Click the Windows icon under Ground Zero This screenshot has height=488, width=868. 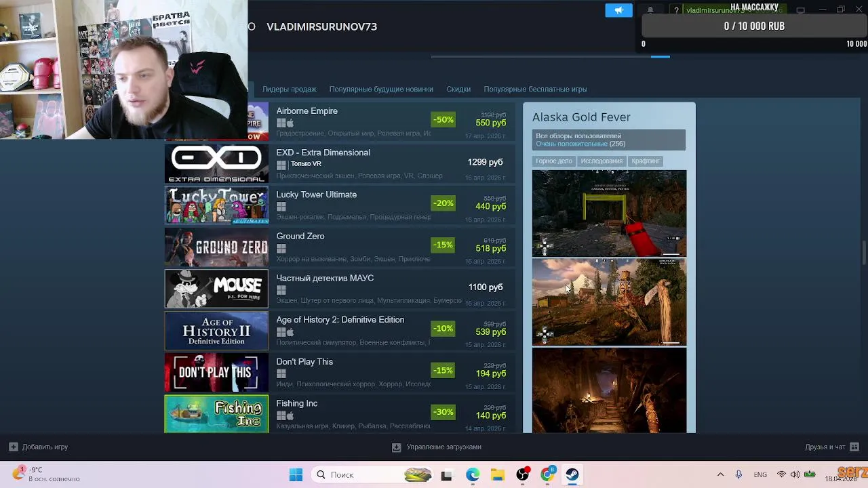point(281,249)
